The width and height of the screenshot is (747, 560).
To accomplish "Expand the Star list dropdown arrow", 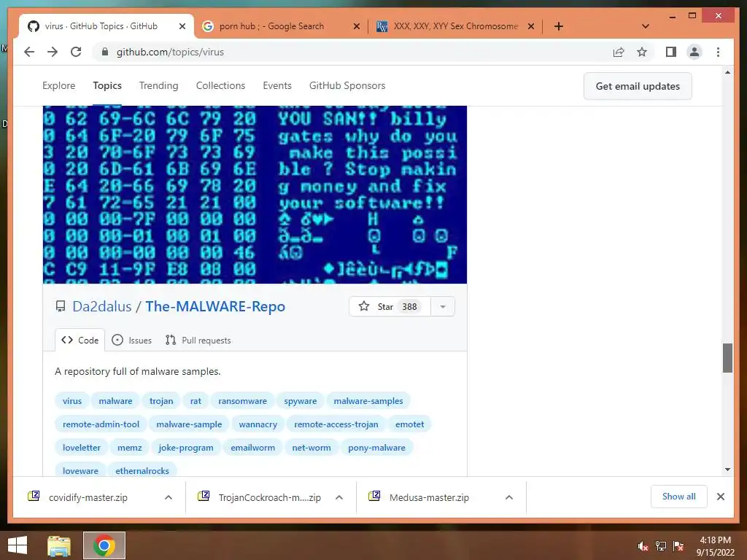I will pos(443,306).
